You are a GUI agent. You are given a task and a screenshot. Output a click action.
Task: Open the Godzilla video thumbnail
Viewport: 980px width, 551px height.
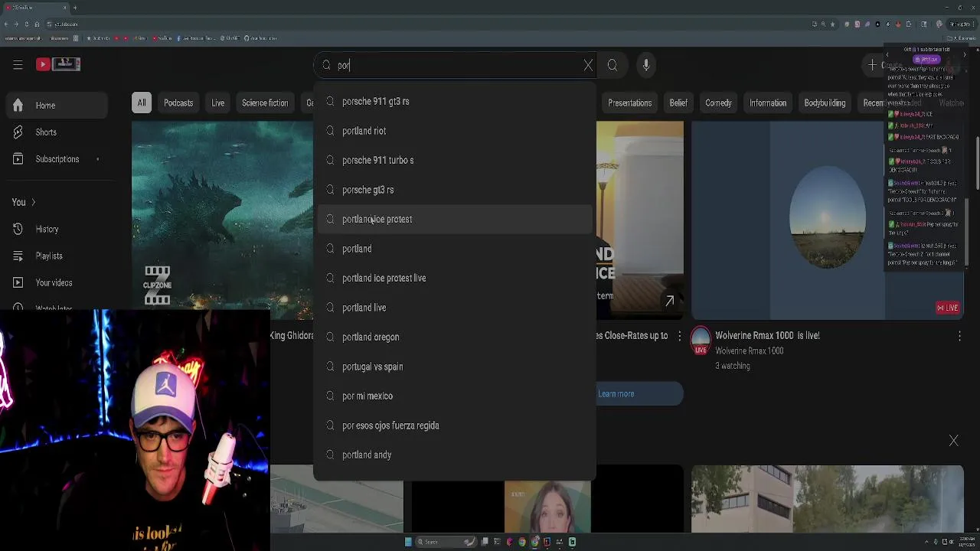(222, 220)
